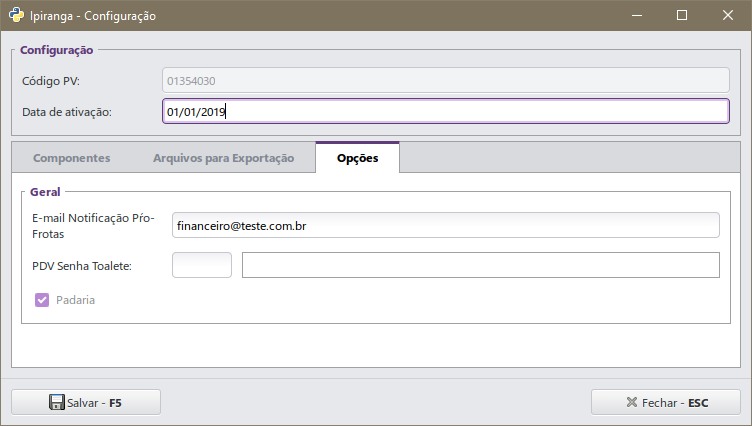
Task: Minimize the Ipiranga Configuração window
Action: pyautogui.click(x=637, y=15)
